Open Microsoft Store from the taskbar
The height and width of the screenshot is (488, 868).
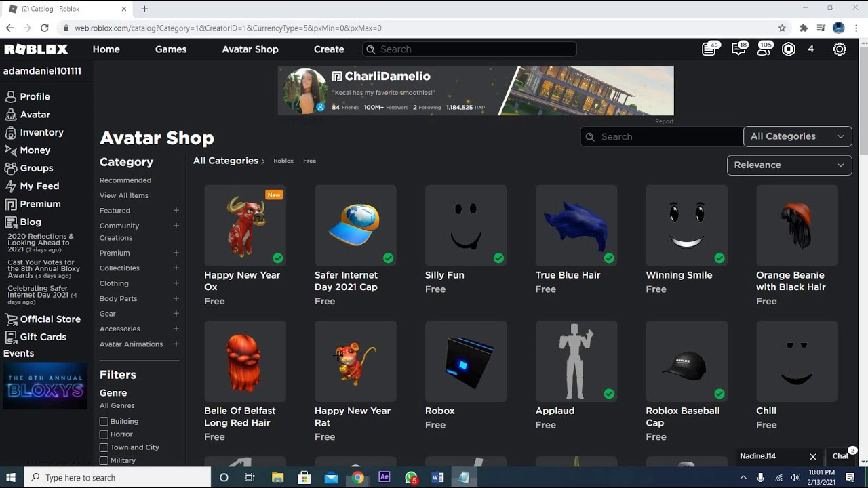pos(304,477)
